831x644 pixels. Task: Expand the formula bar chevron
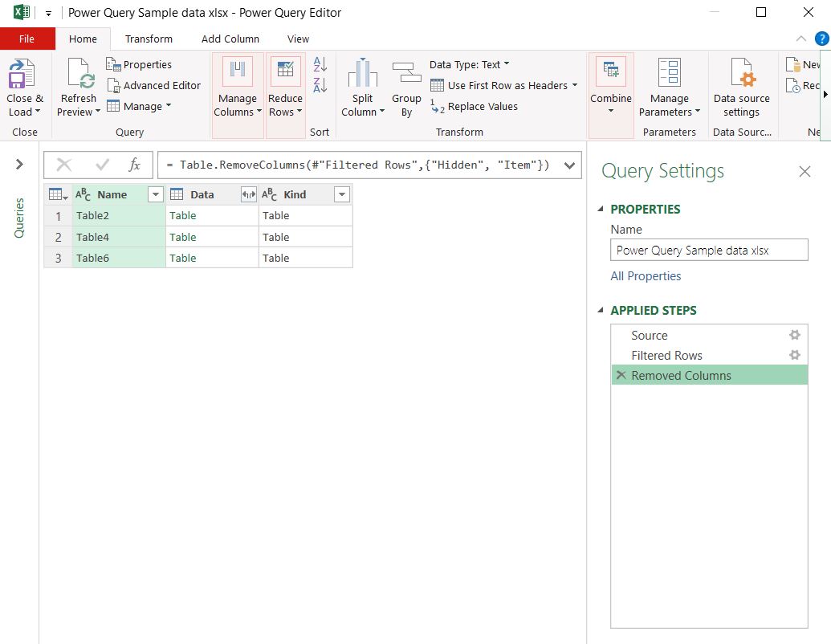click(570, 165)
